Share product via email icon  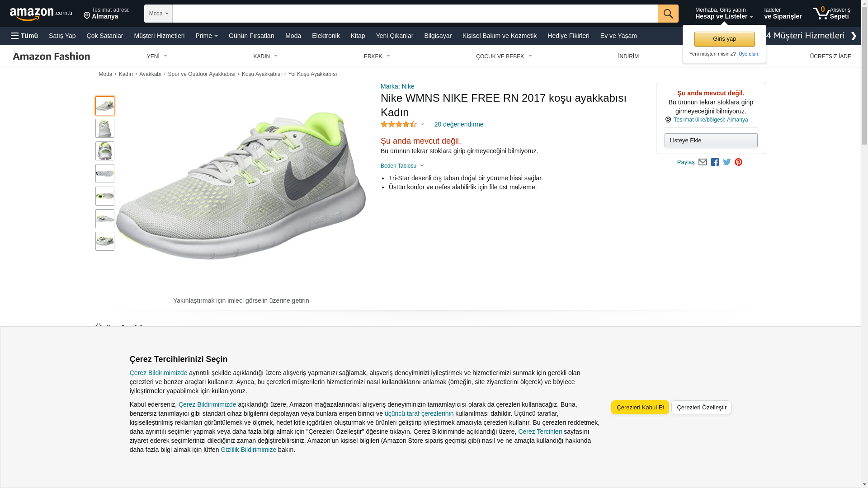coord(703,162)
